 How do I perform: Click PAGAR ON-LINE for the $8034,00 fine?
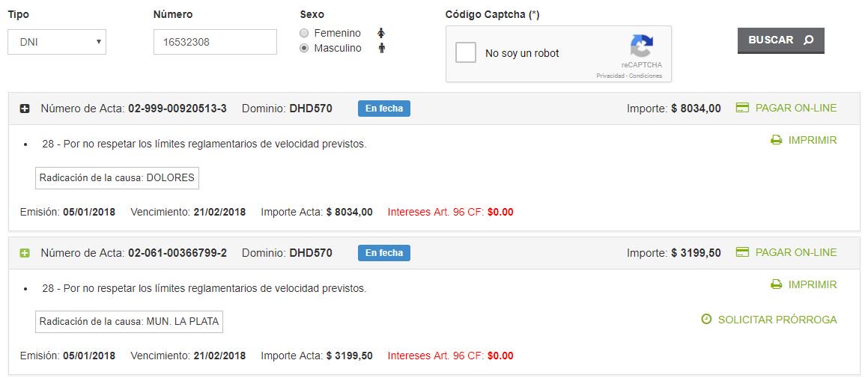(x=795, y=108)
